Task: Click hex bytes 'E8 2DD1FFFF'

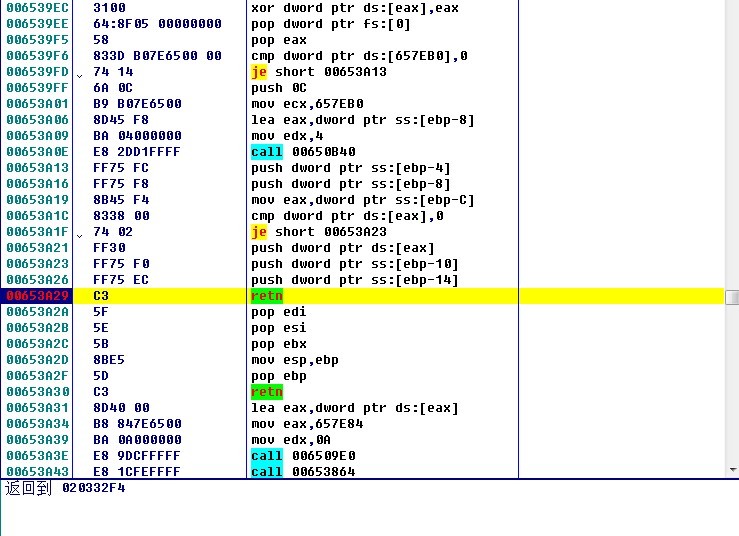Action: pos(137,152)
